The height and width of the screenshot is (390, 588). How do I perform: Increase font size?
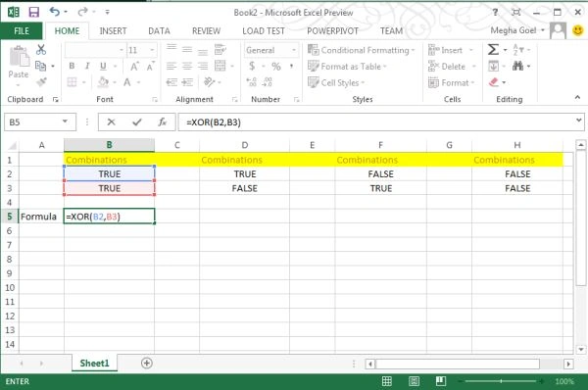pyautogui.click(x=134, y=67)
